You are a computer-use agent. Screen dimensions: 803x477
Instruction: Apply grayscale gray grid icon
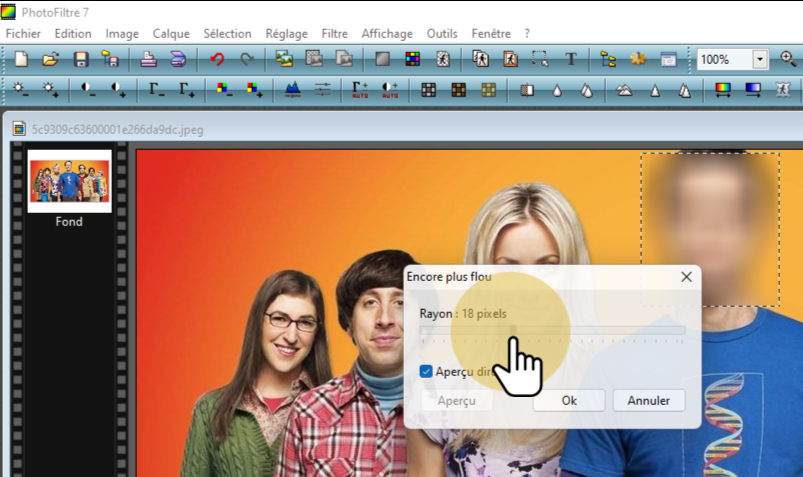point(428,90)
